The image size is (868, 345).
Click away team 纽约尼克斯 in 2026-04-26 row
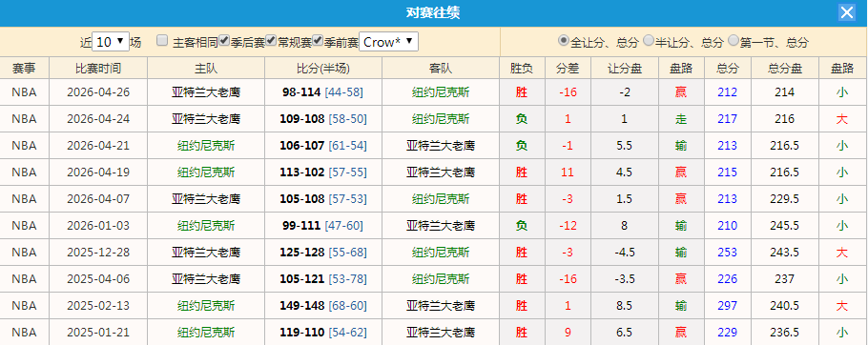point(441,92)
